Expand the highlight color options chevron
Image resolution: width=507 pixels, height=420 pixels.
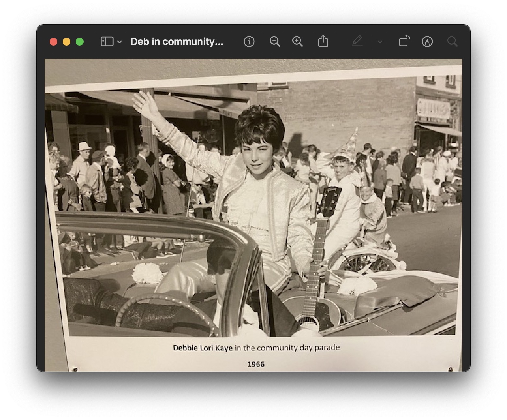[x=380, y=42]
